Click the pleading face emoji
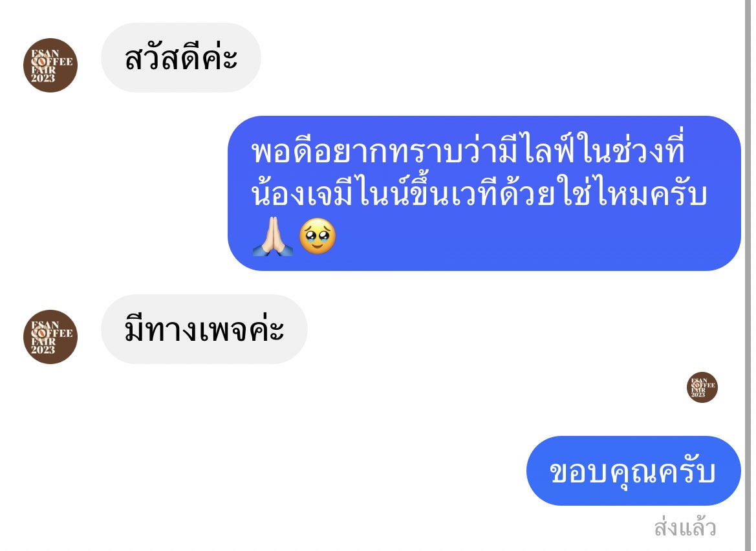Image resolution: width=756 pixels, height=551 pixels. (x=318, y=236)
